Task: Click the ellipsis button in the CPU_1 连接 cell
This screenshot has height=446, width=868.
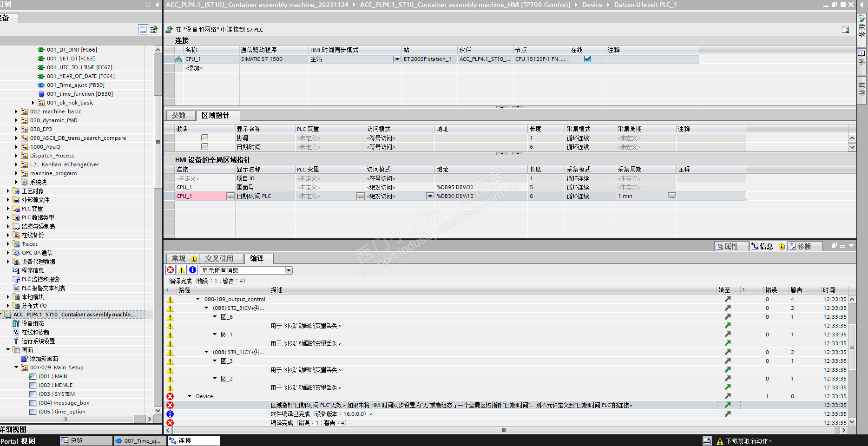Action: coord(230,197)
